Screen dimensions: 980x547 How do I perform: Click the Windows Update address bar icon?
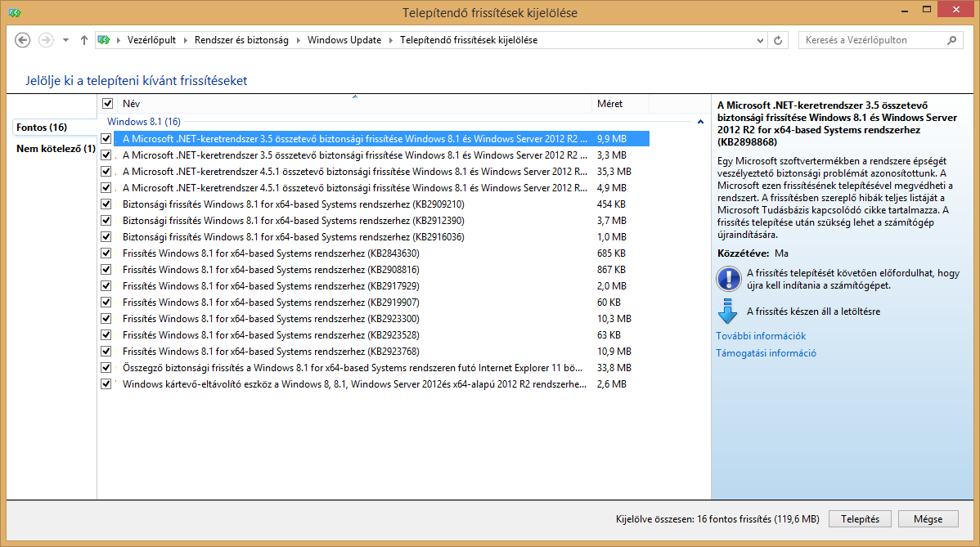tap(104, 40)
